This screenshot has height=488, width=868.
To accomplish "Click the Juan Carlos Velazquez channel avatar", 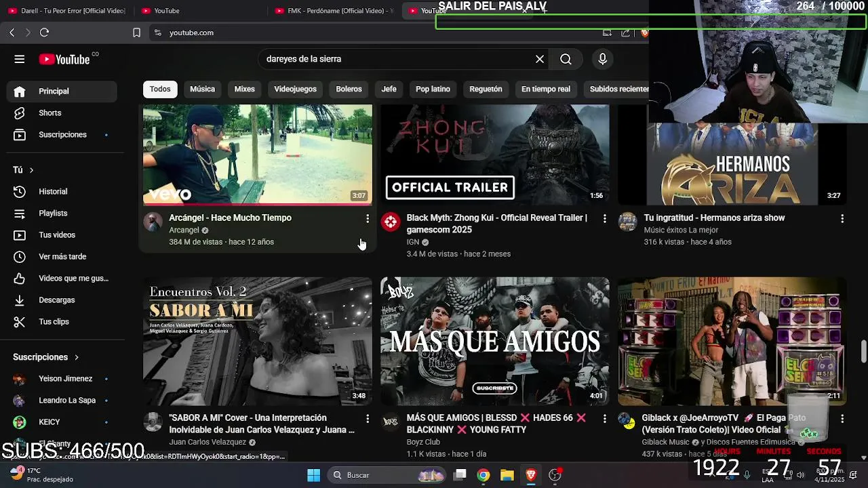I will pyautogui.click(x=153, y=422).
